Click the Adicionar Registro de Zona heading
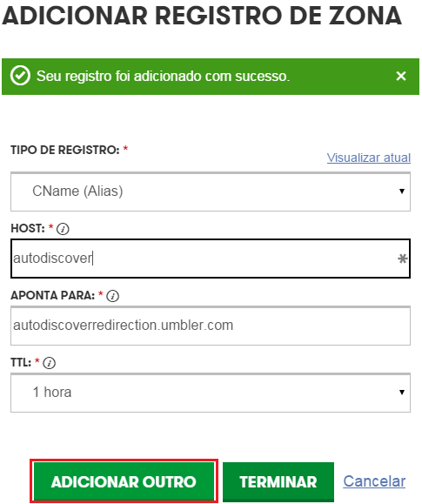This screenshot has width=422, height=504. click(202, 15)
